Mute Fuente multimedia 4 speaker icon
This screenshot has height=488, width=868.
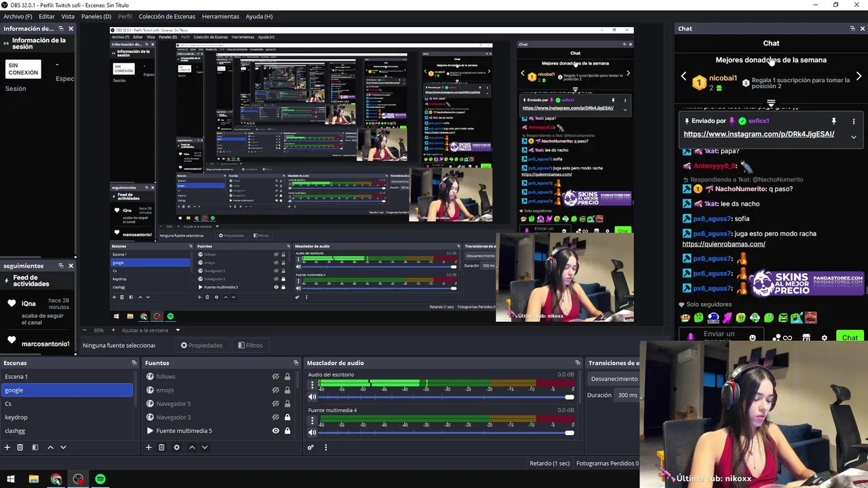[313, 432]
